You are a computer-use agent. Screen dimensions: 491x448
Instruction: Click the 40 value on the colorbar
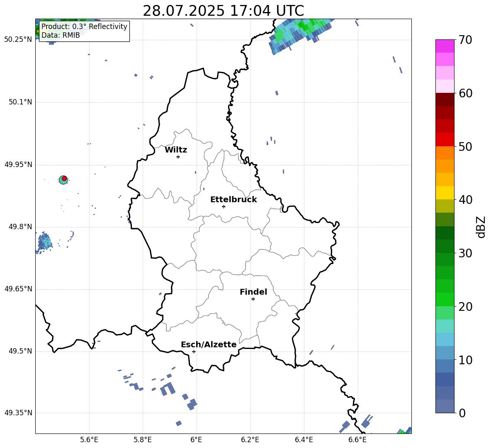pos(465,200)
